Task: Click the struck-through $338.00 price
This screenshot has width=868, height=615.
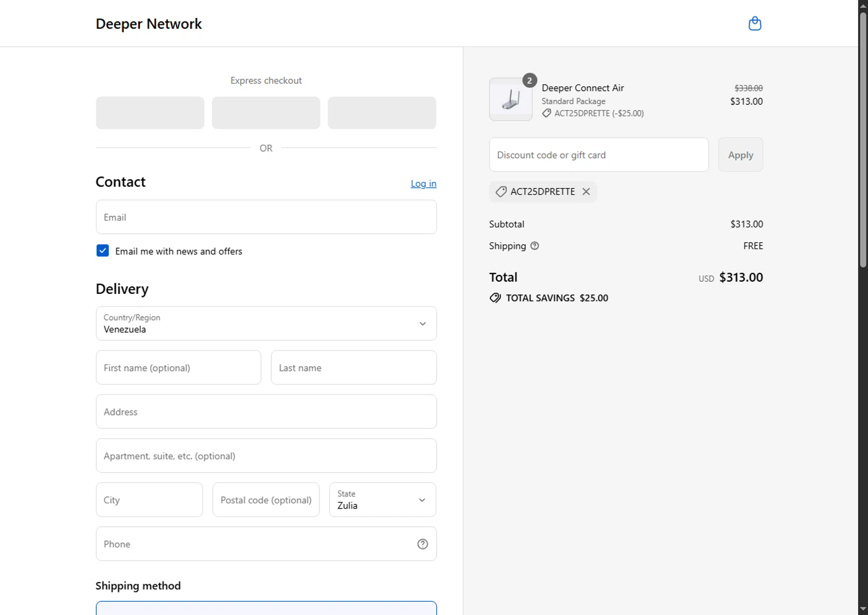Action: (x=748, y=88)
